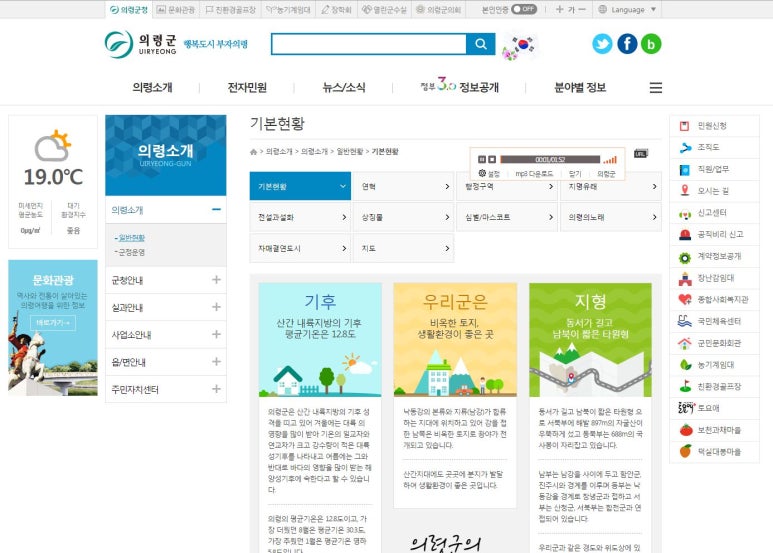Open the green blog 'b' icon

coord(651,44)
